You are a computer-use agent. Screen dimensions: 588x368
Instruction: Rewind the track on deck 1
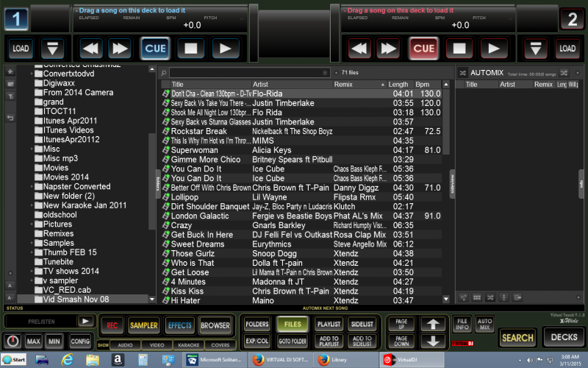pyautogui.click(x=90, y=49)
